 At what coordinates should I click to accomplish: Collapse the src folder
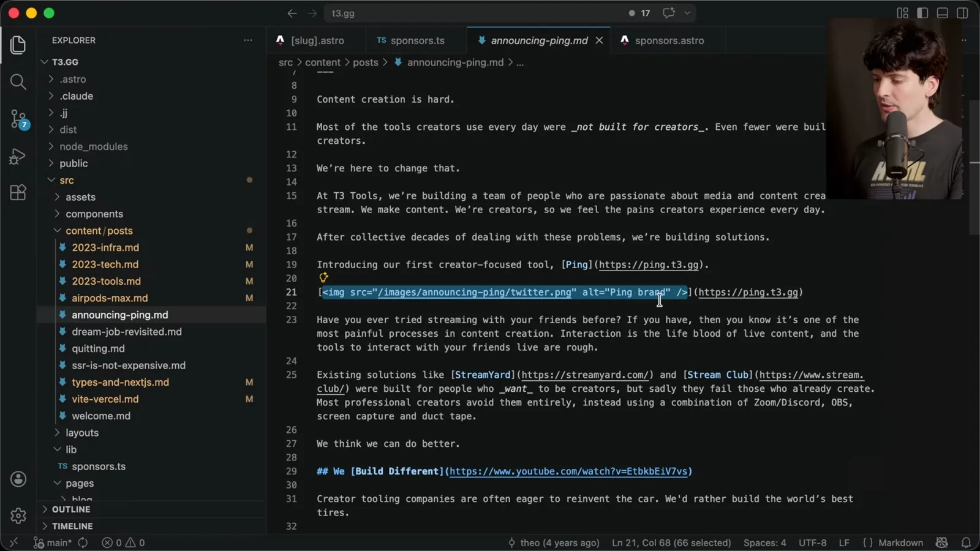coord(66,180)
